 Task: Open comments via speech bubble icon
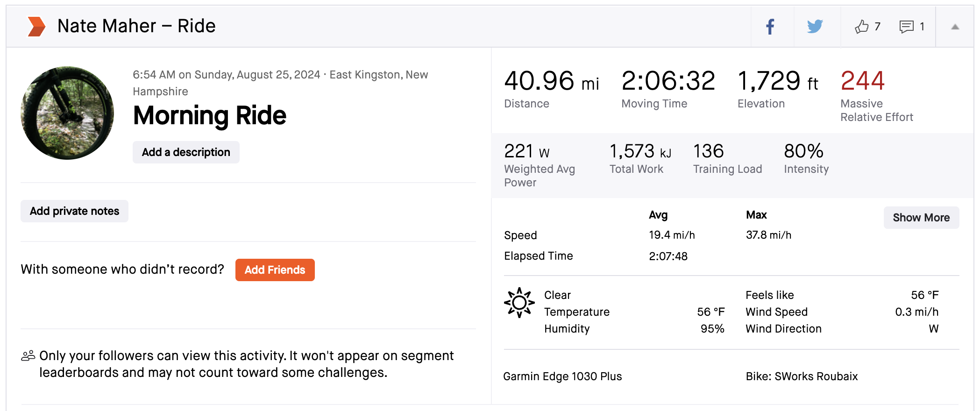[907, 27]
